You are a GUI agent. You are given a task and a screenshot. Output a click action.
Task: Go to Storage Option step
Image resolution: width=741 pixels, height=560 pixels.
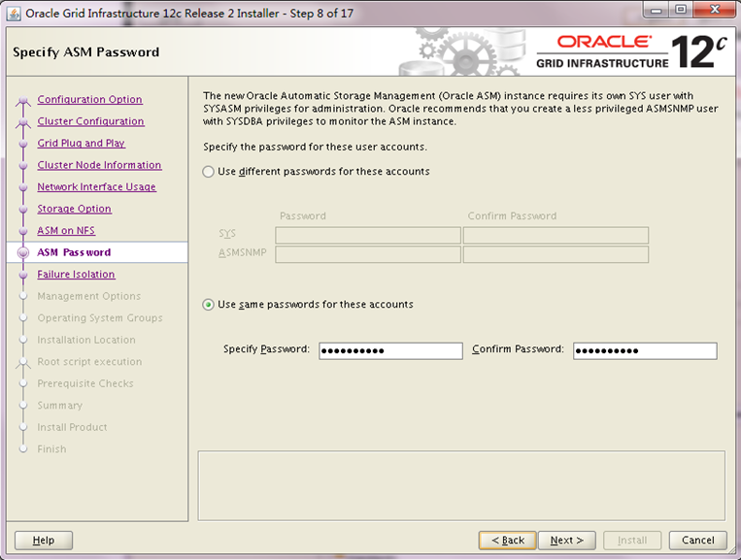pyautogui.click(x=74, y=209)
